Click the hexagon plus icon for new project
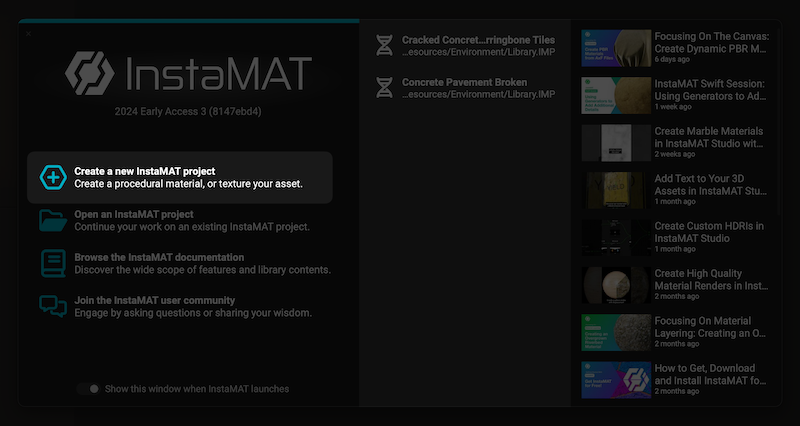This screenshot has width=800, height=426. coord(53,178)
